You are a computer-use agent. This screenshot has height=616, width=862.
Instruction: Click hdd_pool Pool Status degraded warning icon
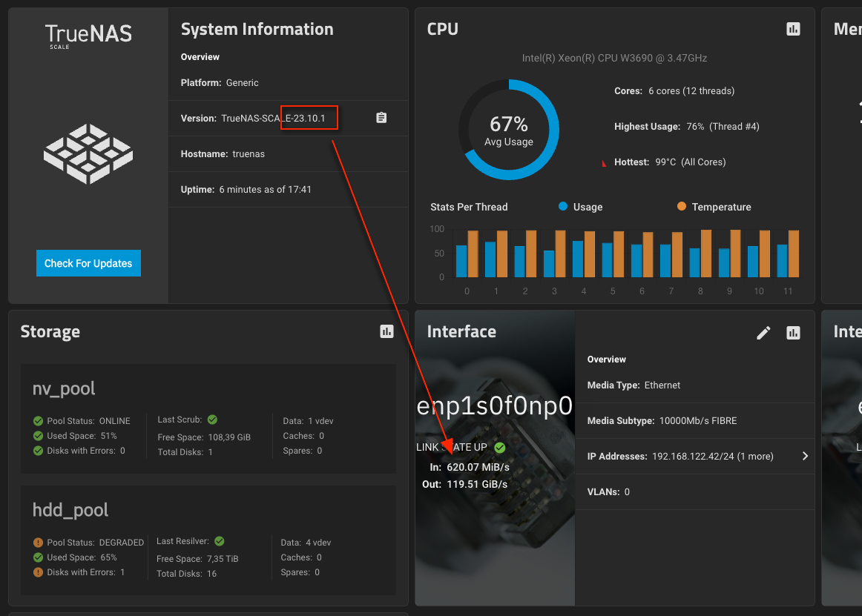point(38,543)
